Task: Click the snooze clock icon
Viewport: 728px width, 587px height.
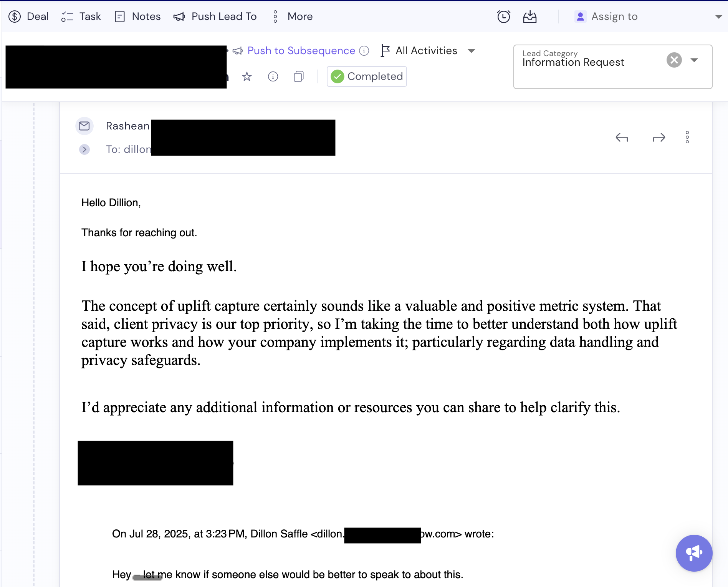Action: (503, 17)
